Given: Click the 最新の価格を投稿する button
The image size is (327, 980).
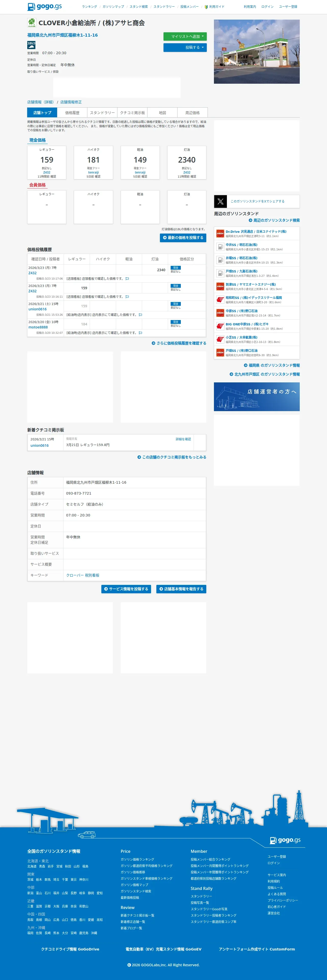Looking at the screenshot, I should [183, 238].
